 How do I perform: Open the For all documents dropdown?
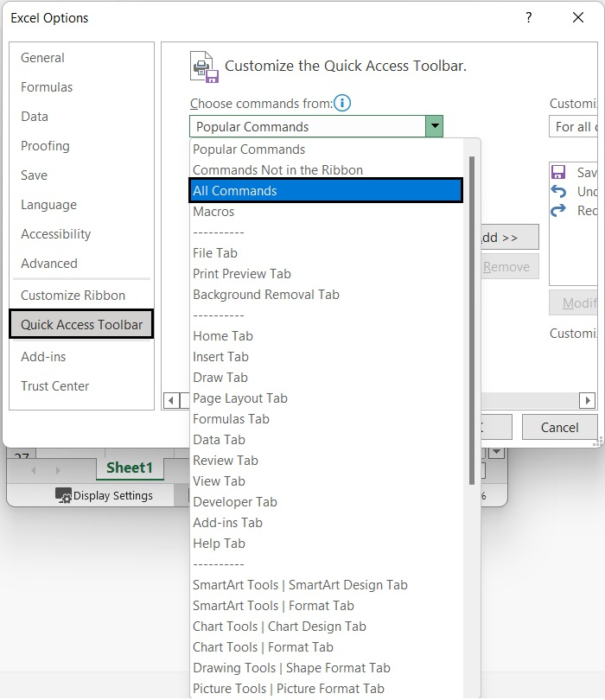point(573,127)
